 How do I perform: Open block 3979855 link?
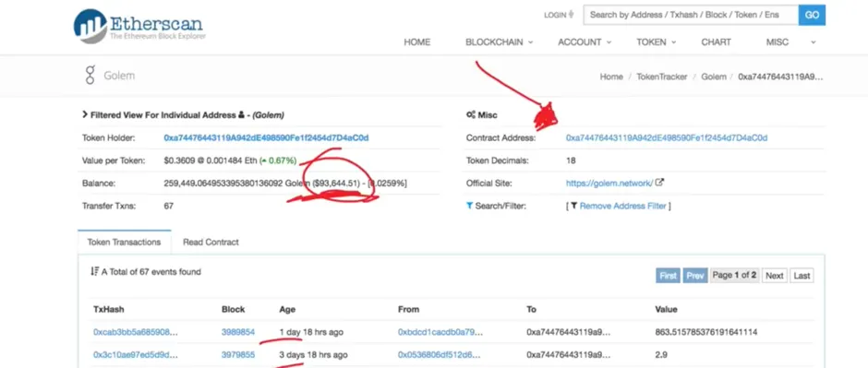[x=238, y=354]
